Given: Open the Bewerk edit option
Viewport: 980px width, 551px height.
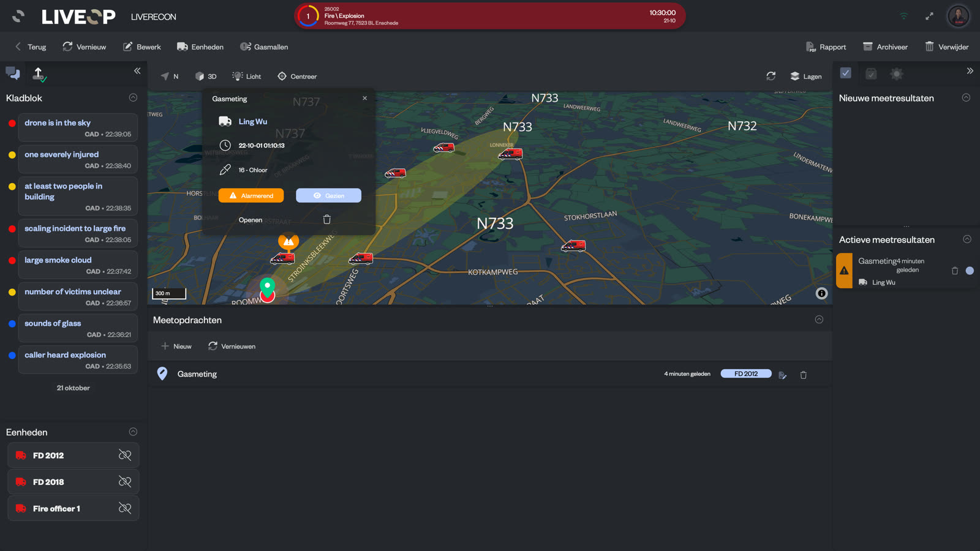Looking at the screenshot, I should tap(142, 47).
